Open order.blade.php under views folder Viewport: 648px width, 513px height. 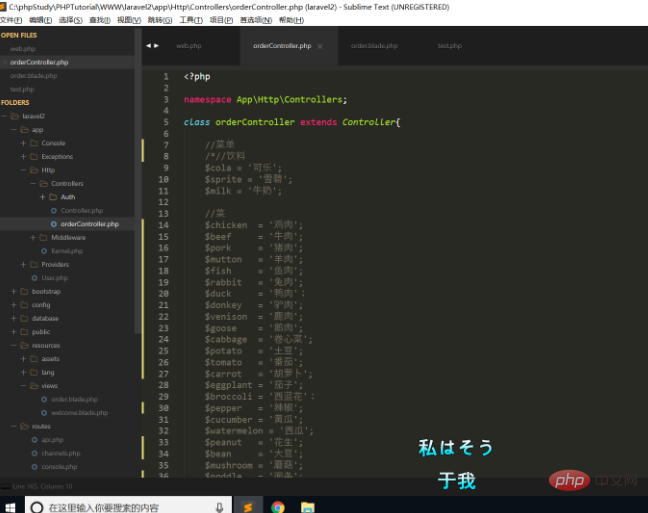coord(74,399)
